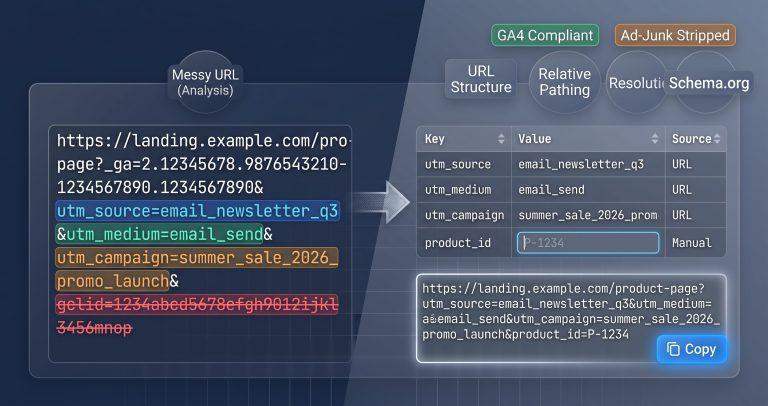This screenshot has height=406, width=768.
Task: Select the Resolution circle tab
Action: [x=635, y=82]
